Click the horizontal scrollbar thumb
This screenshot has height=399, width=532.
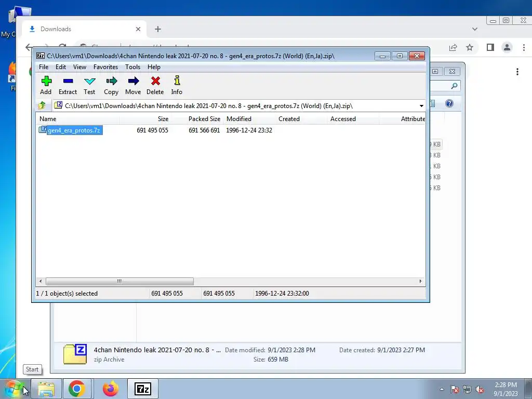120,281
